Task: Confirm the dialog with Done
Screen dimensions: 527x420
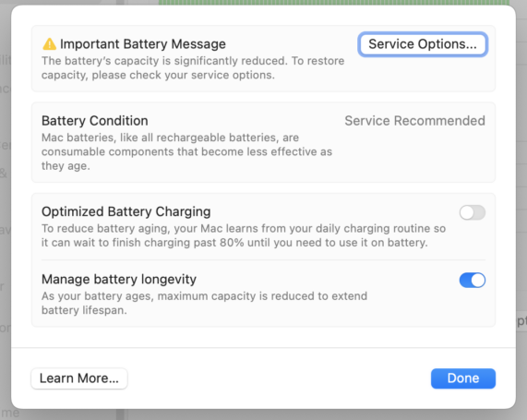Action: (463, 378)
